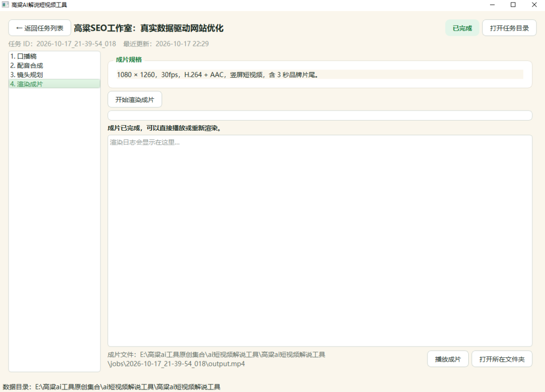Image resolution: width=545 pixels, height=392 pixels.
Task: Click the 已完成 status badge
Action: pos(462,28)
